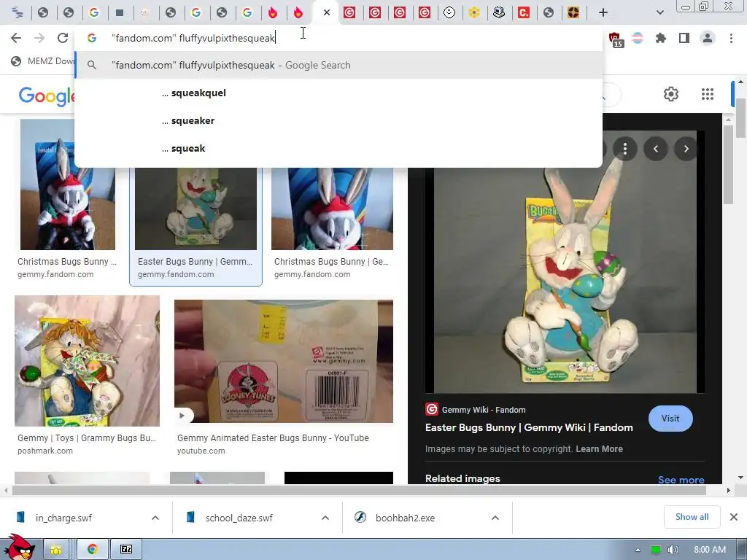
Task: Open the Gemmy Animated Easter Bugs Bunny YouTube thumbnail
Action: coord(284,361)
